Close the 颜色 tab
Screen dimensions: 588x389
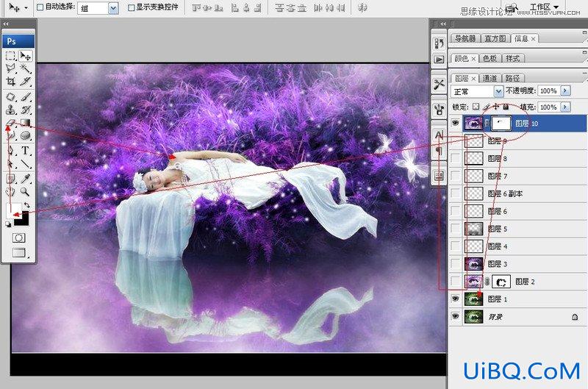(x=473, y=59)
